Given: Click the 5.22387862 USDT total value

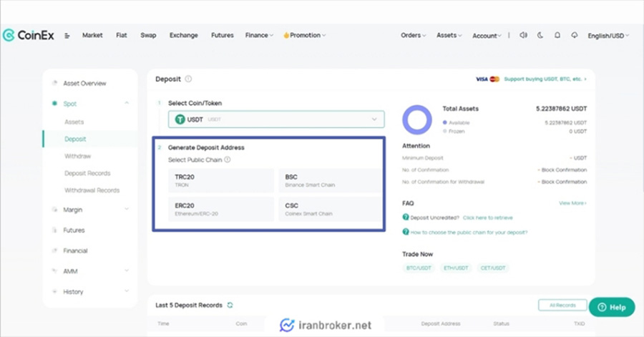Looking at the screenshot, I should 561,109.
